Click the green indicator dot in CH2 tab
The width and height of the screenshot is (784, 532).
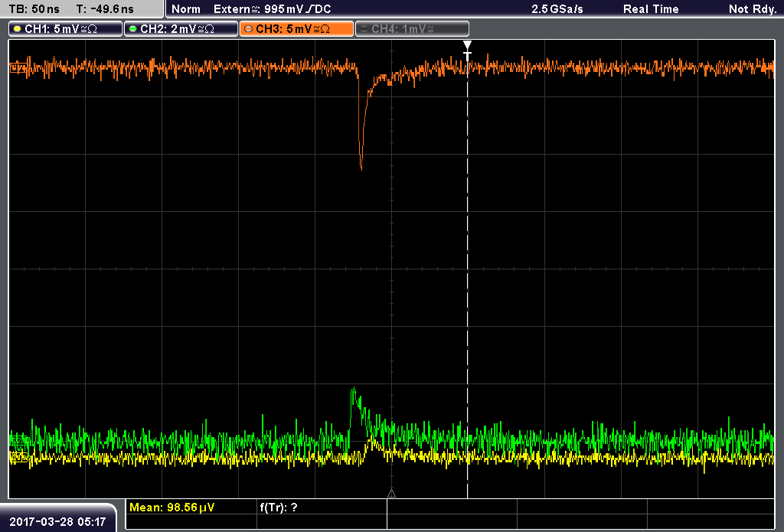(132, 29)
